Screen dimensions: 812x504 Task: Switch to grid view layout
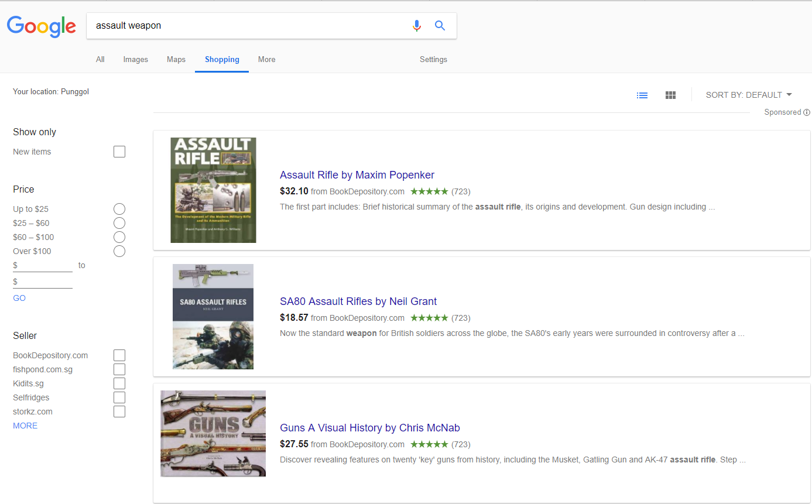pyautogui.click(x=671, y=95)
